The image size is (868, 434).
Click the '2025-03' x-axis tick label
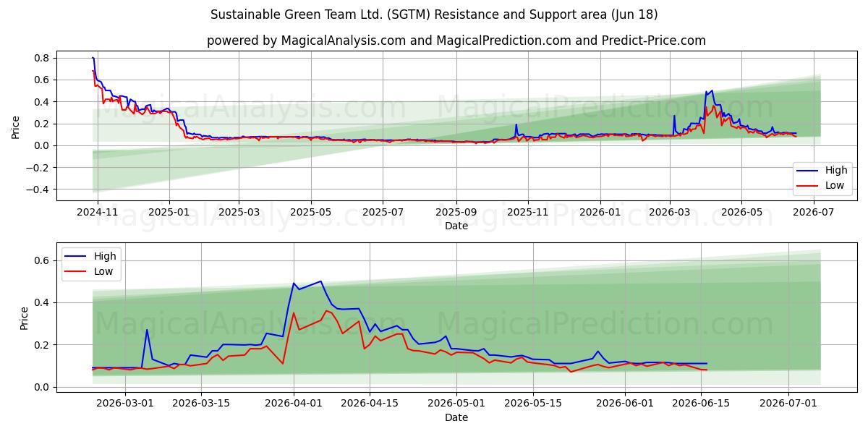[239, 212]
